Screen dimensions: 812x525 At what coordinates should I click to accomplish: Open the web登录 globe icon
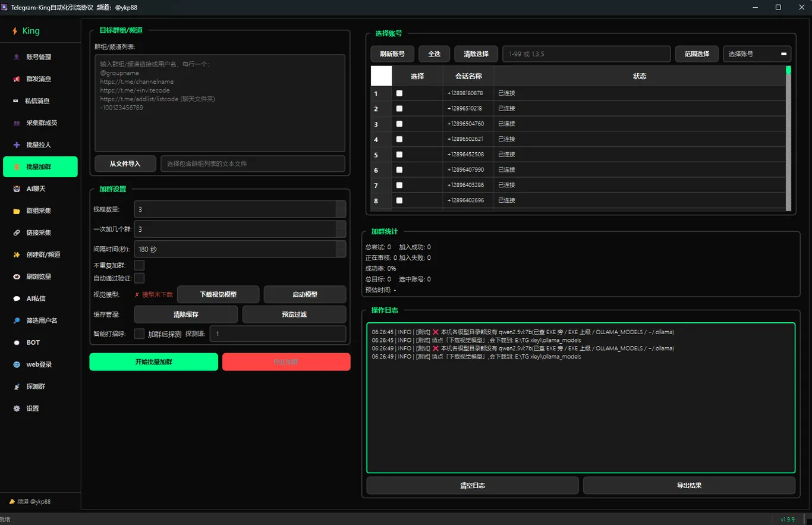point(17,364)
